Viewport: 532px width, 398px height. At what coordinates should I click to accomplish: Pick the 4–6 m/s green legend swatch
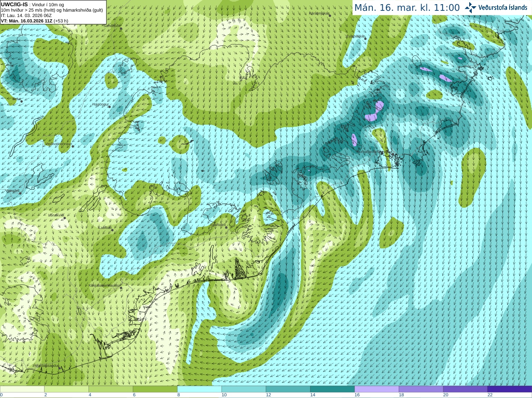click(x=111, y=389)
